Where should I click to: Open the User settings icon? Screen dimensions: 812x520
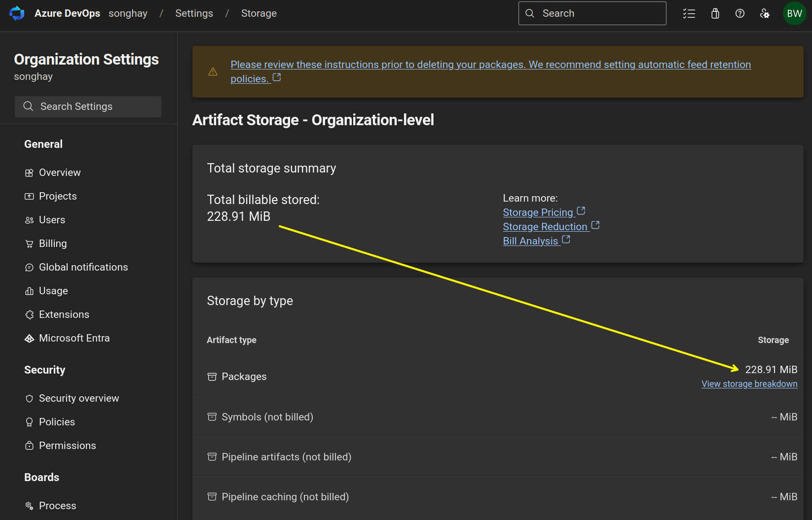click(765, 13)
